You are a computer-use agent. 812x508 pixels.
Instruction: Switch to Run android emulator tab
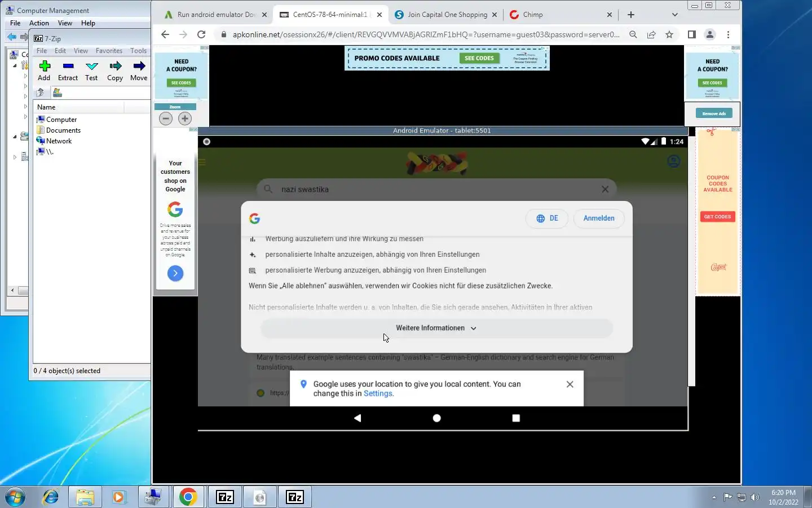click(217, 15)
